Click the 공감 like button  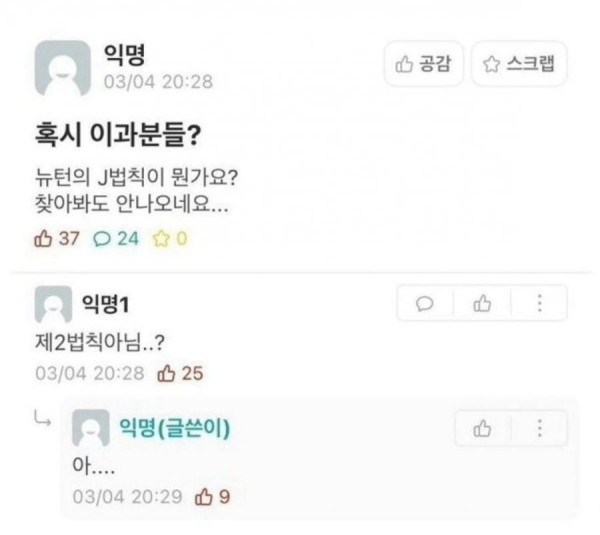(x=422, y=65)
